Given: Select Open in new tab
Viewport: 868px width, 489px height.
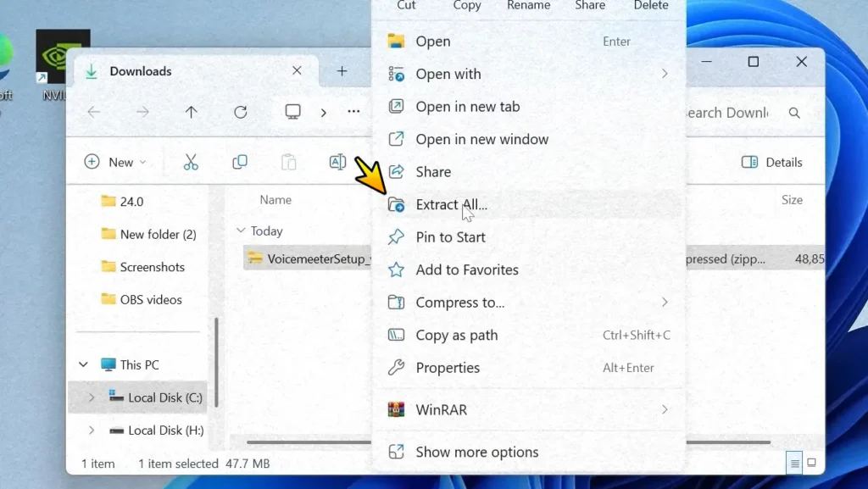Looking at the screenshot, I should pos(529,107).
